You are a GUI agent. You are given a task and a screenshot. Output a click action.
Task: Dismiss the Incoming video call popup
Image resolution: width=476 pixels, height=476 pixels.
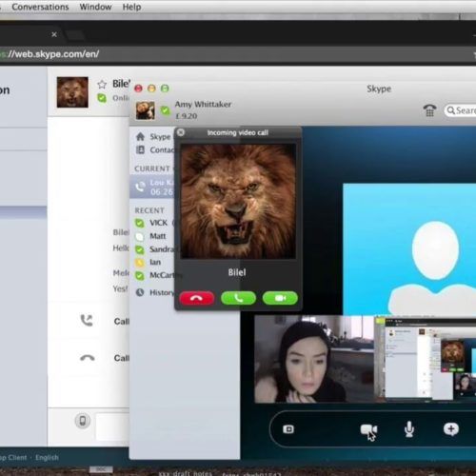tap(181, 132)
